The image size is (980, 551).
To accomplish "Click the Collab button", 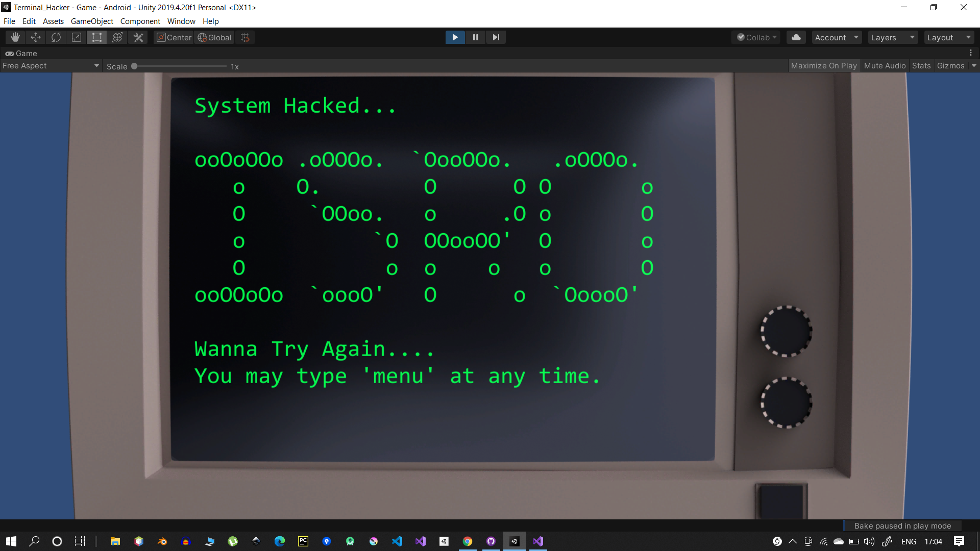I will point(756,37).
